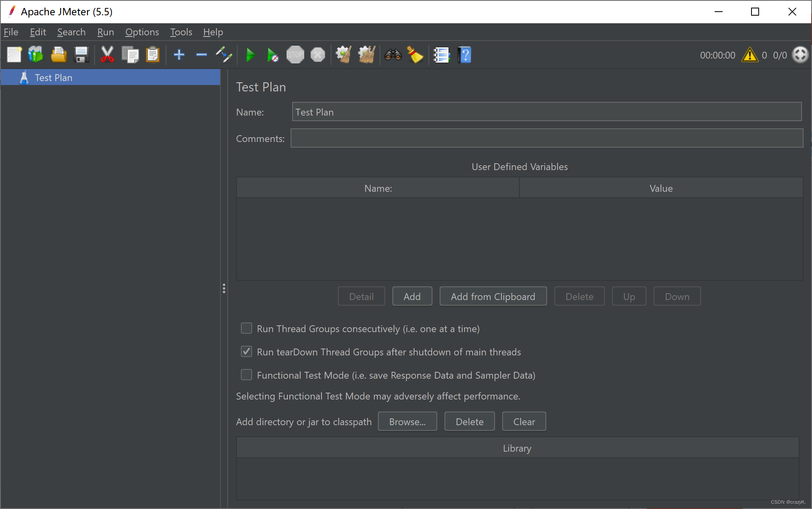Select Test Plan node in tree

[x=110, y=77]
